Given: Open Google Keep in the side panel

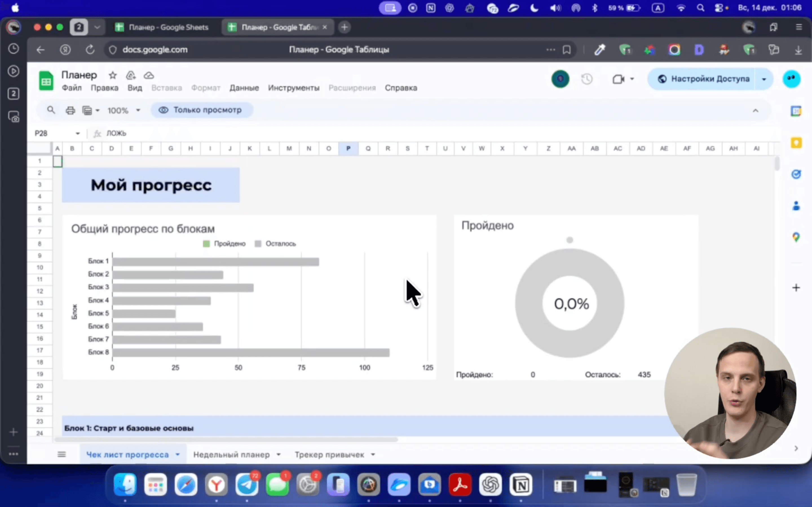Looking at the screenshot, I should coord(796,143).
